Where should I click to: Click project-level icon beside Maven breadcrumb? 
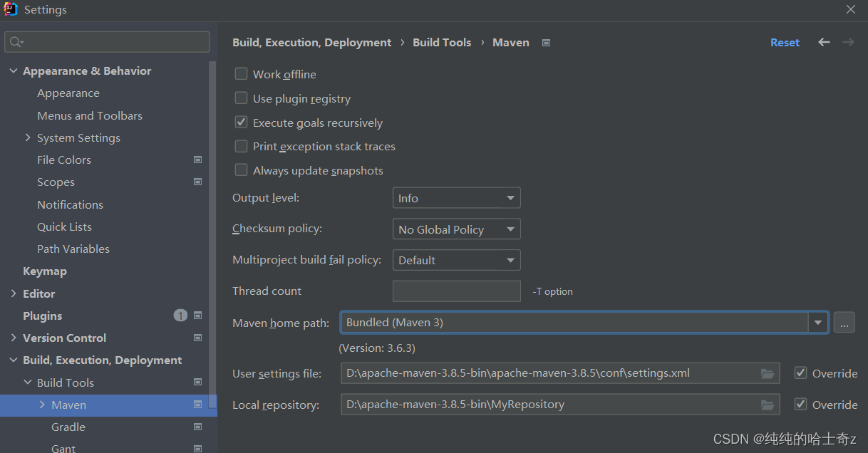(546, 43)
